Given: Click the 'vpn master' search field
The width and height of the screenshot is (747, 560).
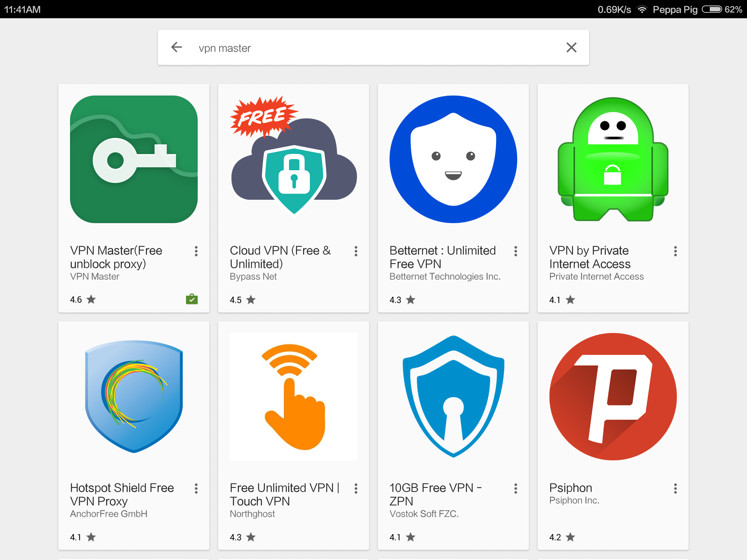Looking at the screenshot, I should 373,48.
